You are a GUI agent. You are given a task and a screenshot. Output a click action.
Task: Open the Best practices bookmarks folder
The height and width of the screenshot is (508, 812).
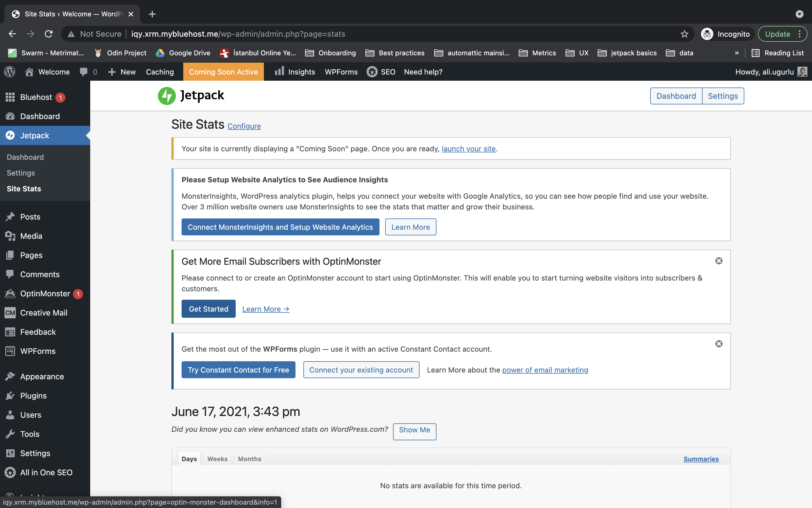click(395, 53)
